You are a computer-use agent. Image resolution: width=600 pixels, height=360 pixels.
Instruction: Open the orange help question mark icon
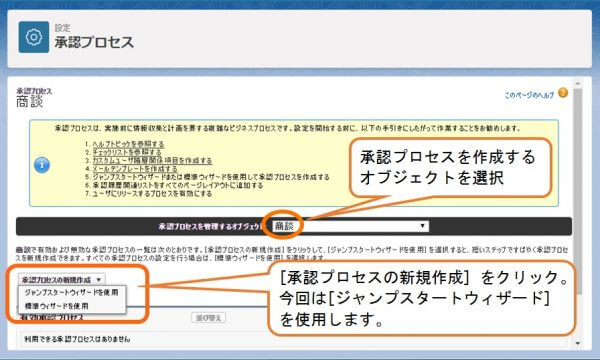click(563, 93)
